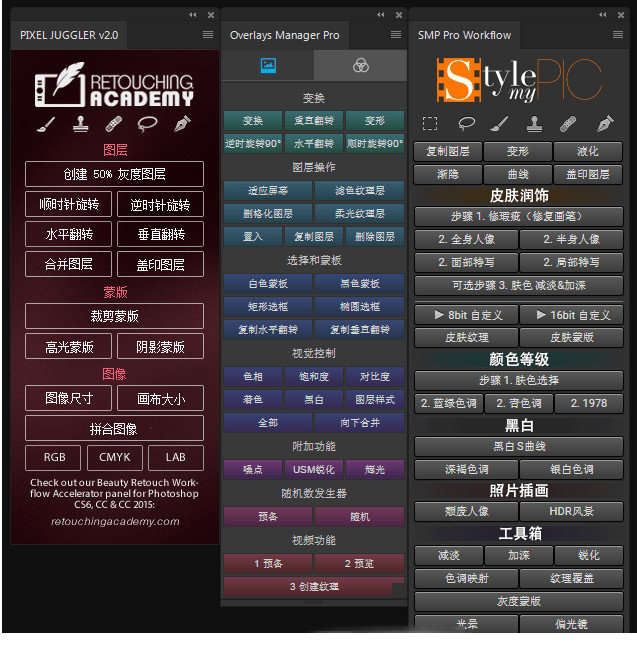The image size is (637, 658).
Task: Click the 3 创建纹理 button
Action: click(x=314, y=587)
